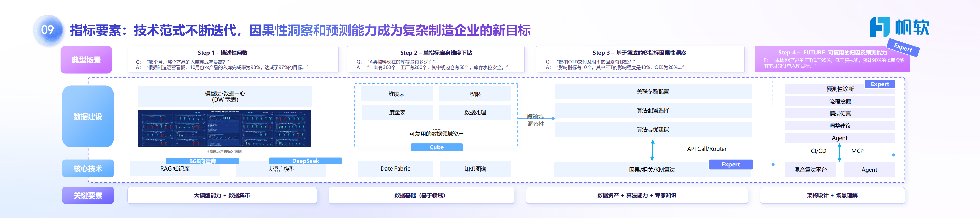This screenshot has width=980, height=218.
Task: Click the 关键要素 label block
Action: (88, 195)
